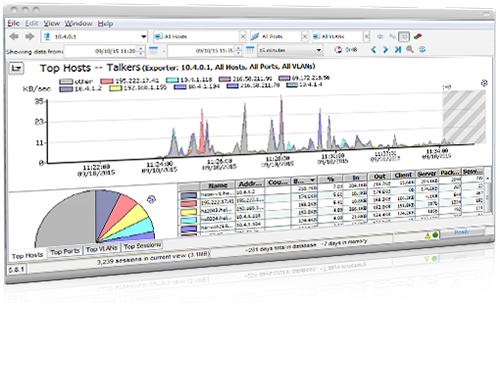Switch to the Top Ports tab

coord(65,252)
